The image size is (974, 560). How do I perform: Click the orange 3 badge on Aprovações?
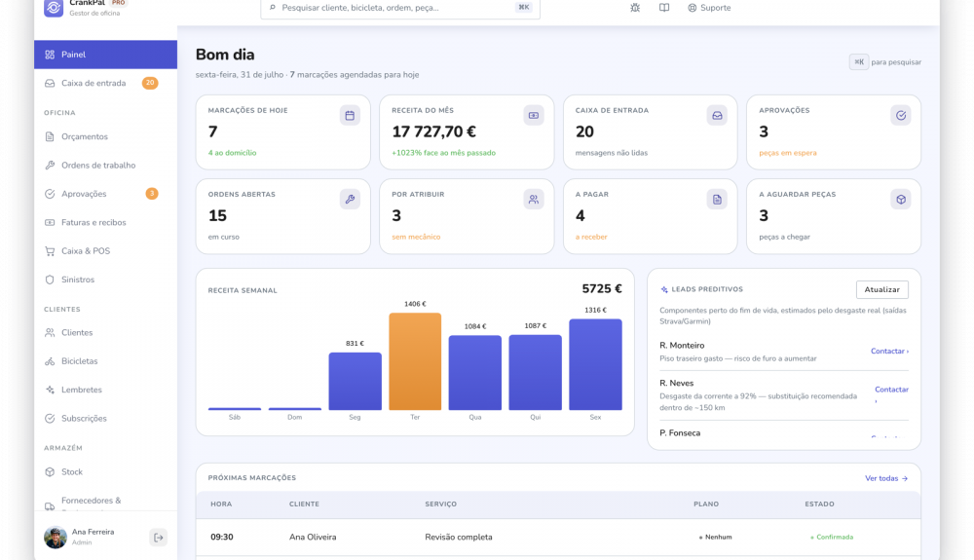pos(152,194)
